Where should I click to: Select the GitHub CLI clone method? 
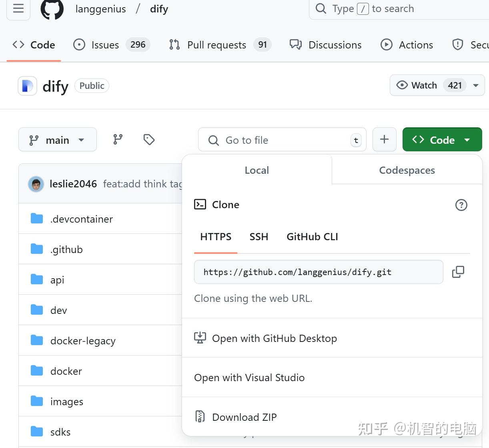(312, 237)
